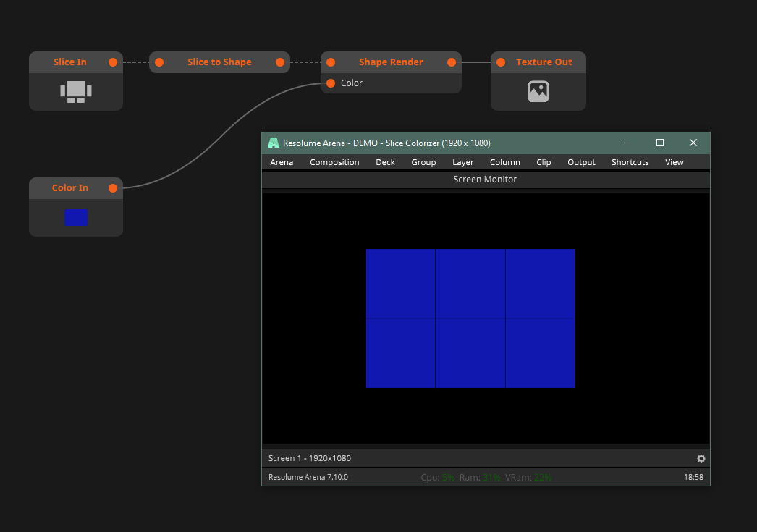Click the Shape Render Color input port

[331, 83]
